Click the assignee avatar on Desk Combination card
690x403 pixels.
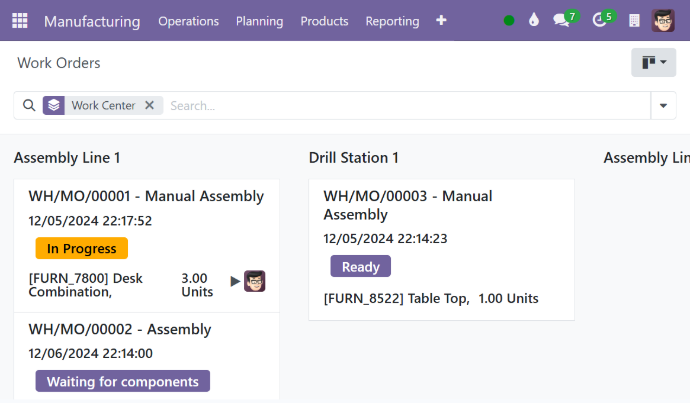pos(255,281)
